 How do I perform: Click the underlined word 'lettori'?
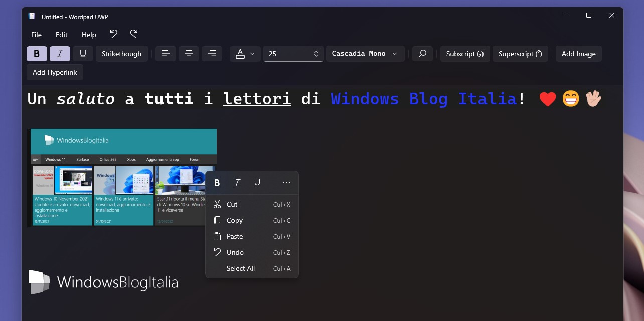coord(257,99)
